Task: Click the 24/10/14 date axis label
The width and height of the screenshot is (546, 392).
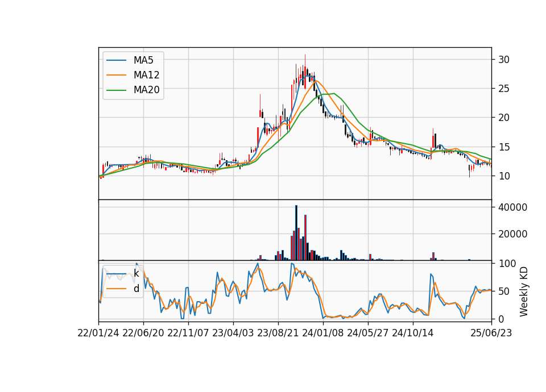Action: (413, 333)
